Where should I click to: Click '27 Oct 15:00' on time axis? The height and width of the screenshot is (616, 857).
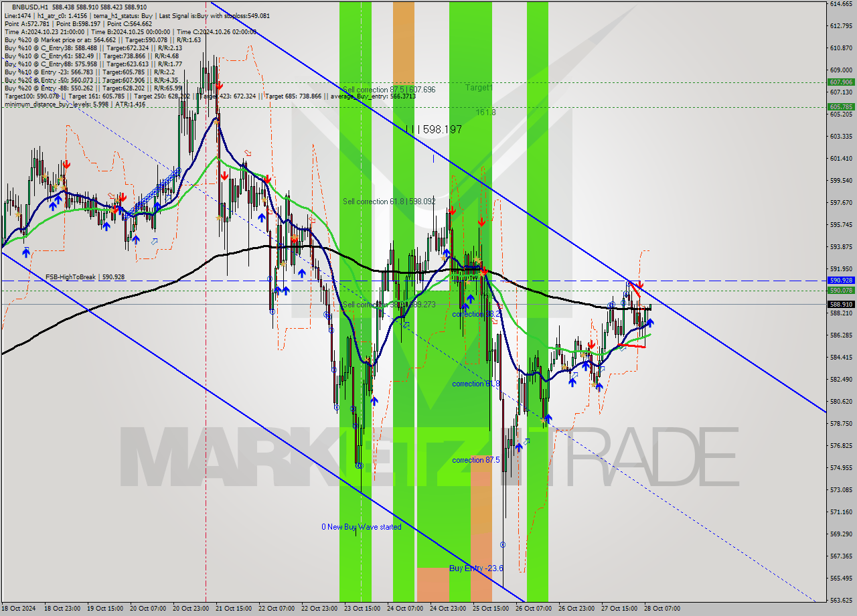[x=619, y=609]
